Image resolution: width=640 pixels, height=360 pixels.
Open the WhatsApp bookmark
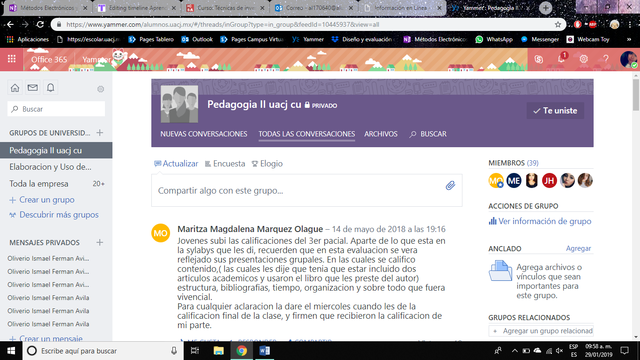pos(494,40)
